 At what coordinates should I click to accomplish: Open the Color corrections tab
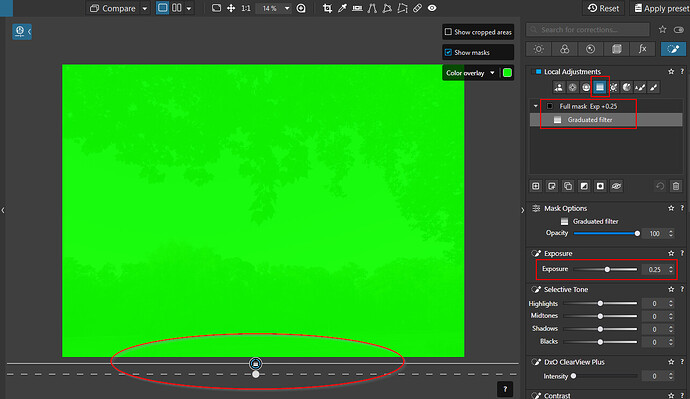pos(565,49)
